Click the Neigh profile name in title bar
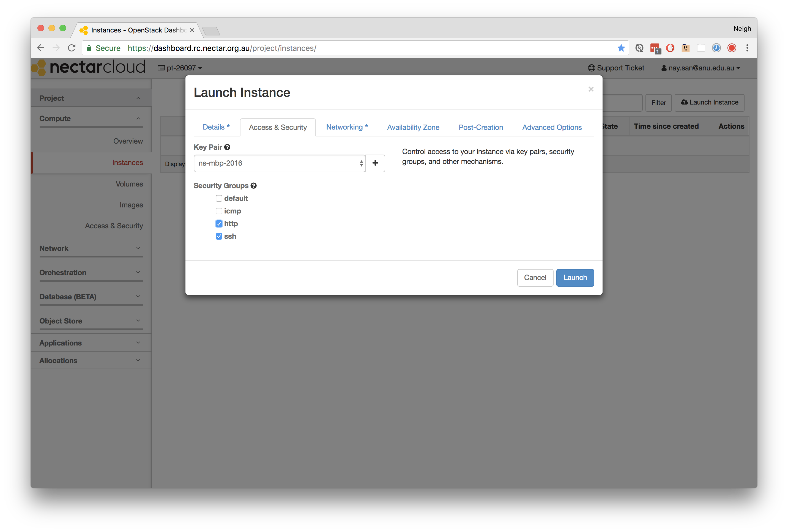Viewport: 788px width, 532px height. pos(742,29)
